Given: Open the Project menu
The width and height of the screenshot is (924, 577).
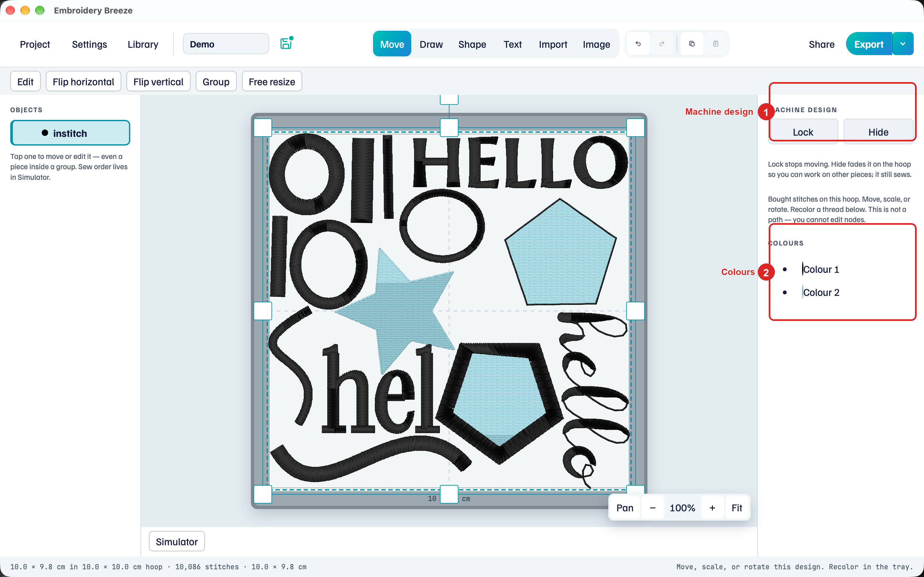Looking at the screenshot, I should [35, 44].
